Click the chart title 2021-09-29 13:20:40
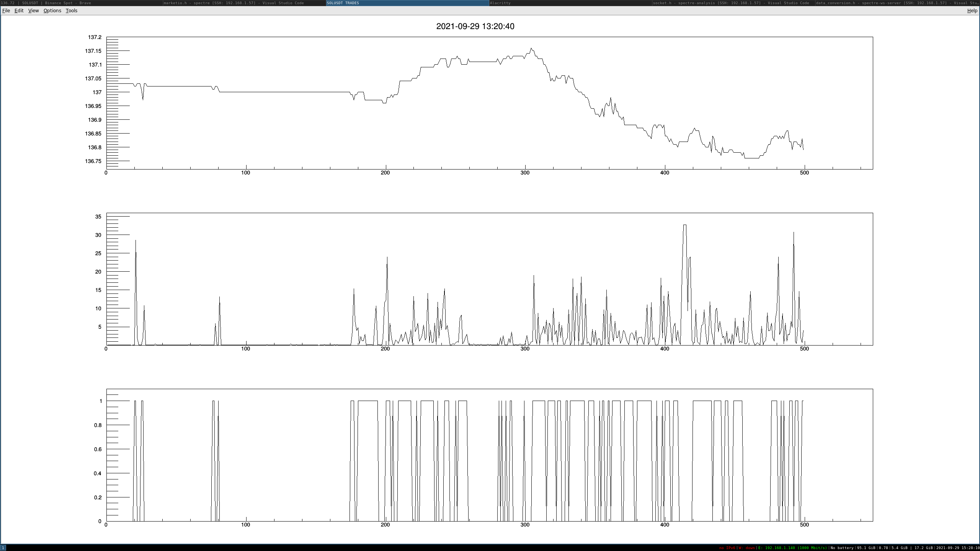 (475, 26)
